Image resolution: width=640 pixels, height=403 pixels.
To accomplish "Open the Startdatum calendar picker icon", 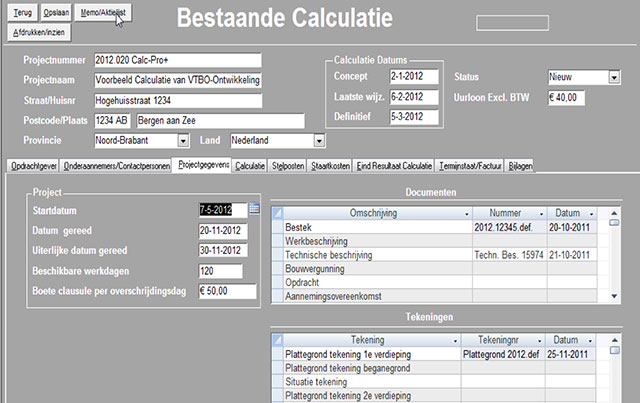I will [254, 208].
